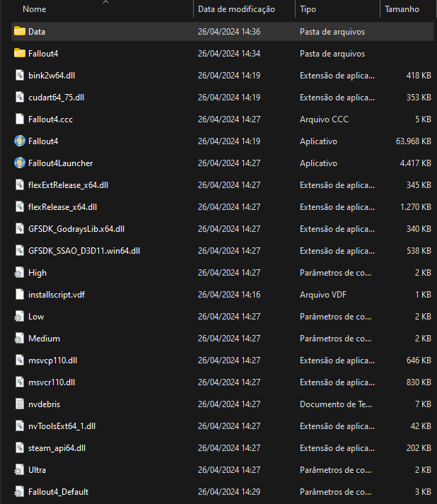Viewport: 437px width, 504px height.
Task: Select the file name installscript.vdf
Action: [57, 295]
